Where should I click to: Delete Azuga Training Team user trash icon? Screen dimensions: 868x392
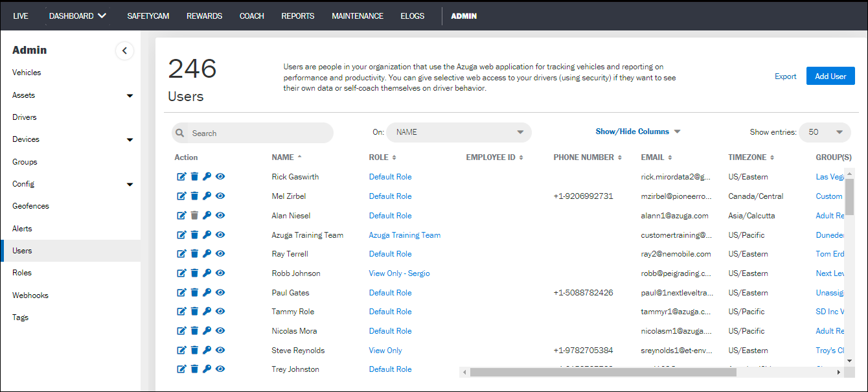click(x=194, y=235)
